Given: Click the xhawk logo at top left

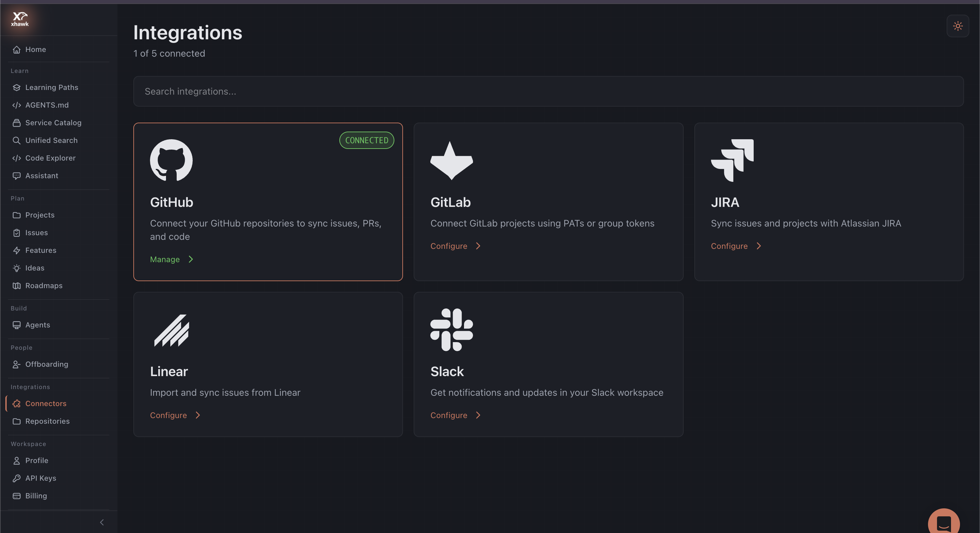Looking at the screenshot, I should point(20,19).
